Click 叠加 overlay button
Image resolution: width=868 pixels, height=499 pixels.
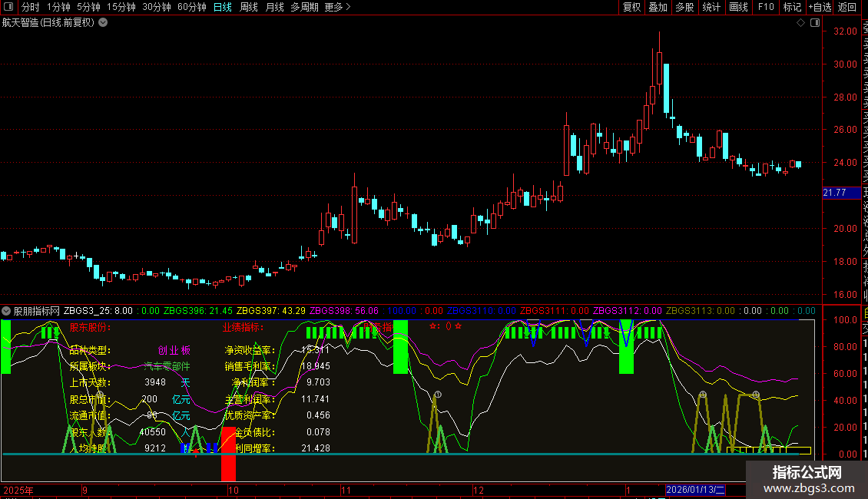pos(658,7)
